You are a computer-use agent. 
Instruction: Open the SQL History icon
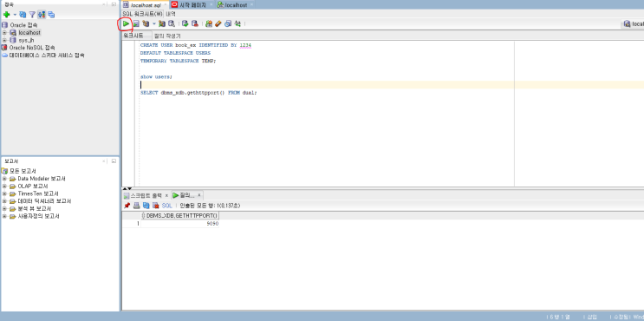228,23
